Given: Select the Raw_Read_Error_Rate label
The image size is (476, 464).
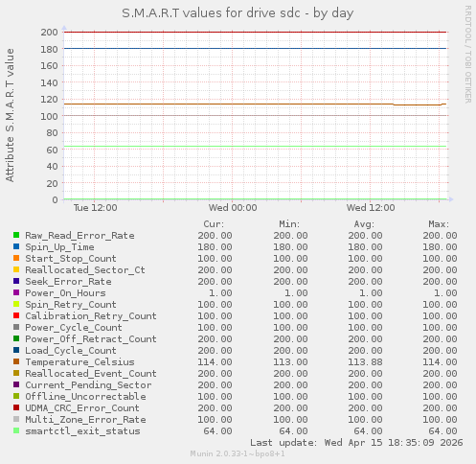Looking at the screenshot, I should click(x=79, y=236).
